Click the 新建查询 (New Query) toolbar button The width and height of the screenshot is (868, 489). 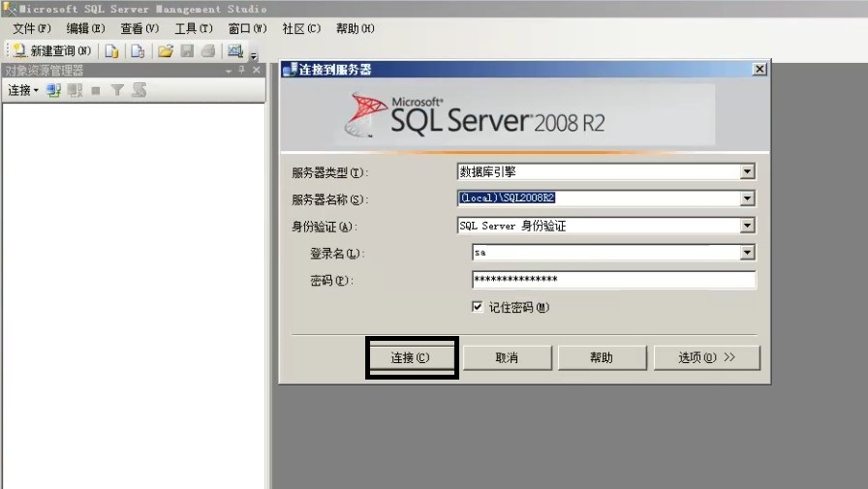pyautogui.click(x=51, y=51)
